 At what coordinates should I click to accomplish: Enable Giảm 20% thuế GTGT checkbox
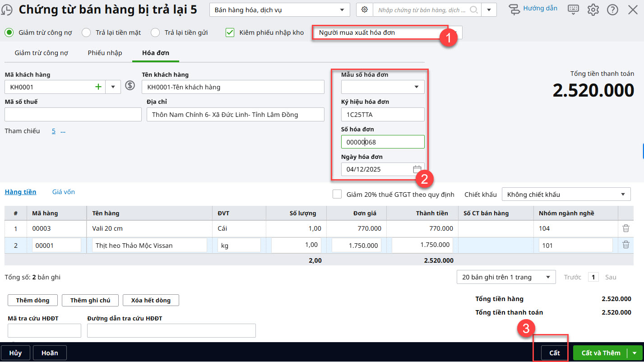(x=337, y=195)
